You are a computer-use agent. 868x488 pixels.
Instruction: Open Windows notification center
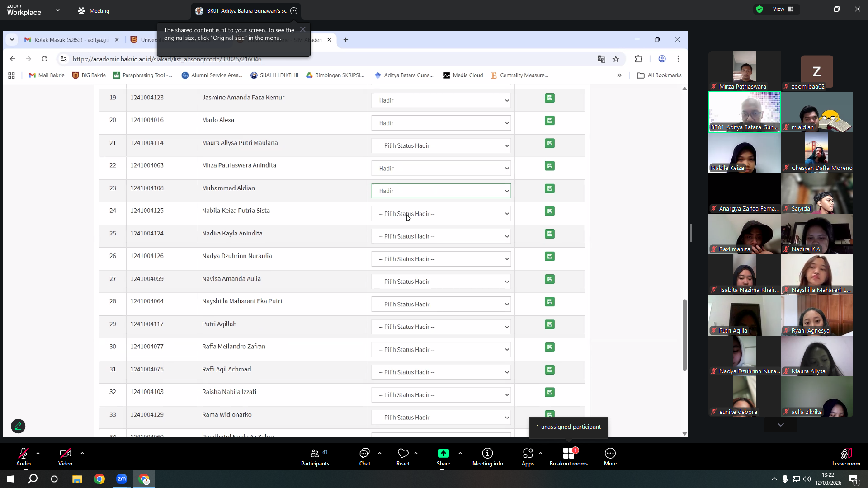854,479
